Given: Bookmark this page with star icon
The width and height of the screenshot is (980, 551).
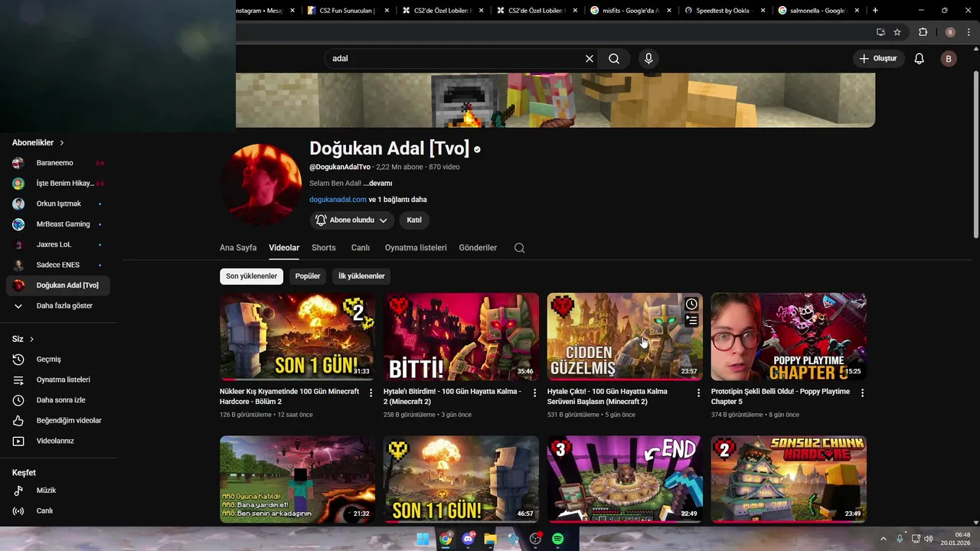Looking at the screenshot, I should point(897,32).
